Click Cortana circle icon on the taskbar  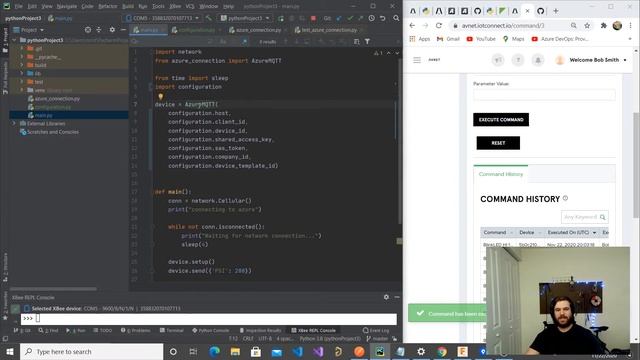pos(173,351)
